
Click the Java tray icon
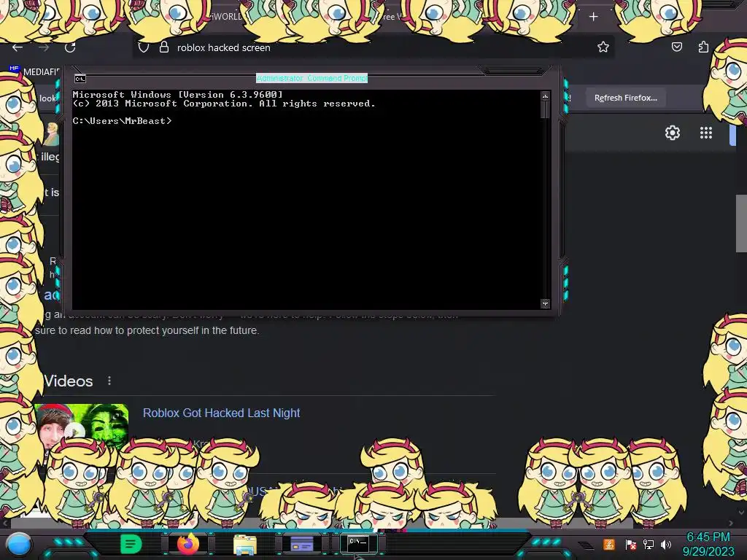click(609, 544)
